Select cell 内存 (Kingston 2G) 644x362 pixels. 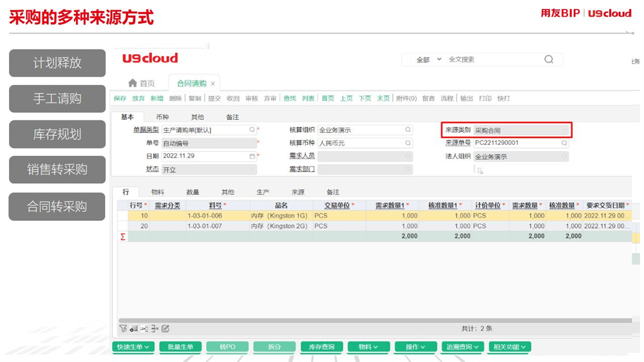(x=281, y=226)
